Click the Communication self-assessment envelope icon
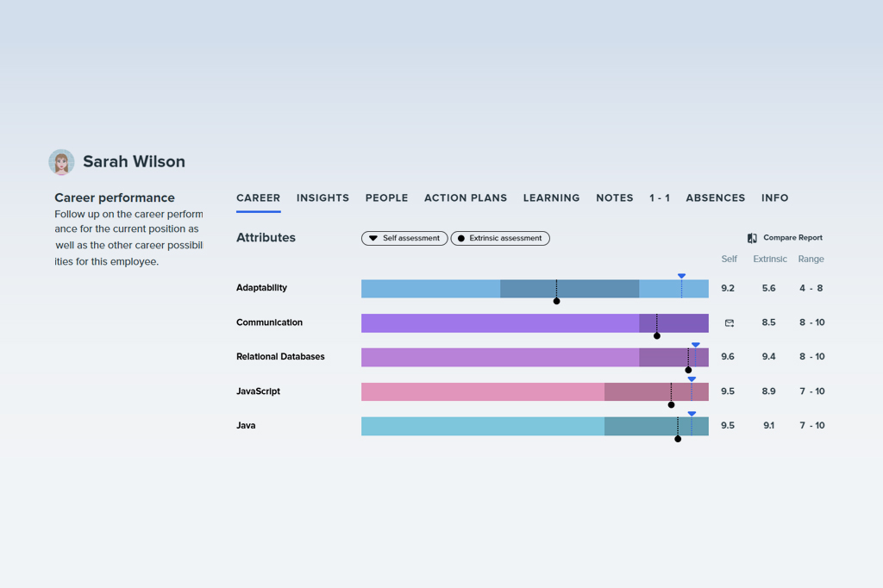 729,323
